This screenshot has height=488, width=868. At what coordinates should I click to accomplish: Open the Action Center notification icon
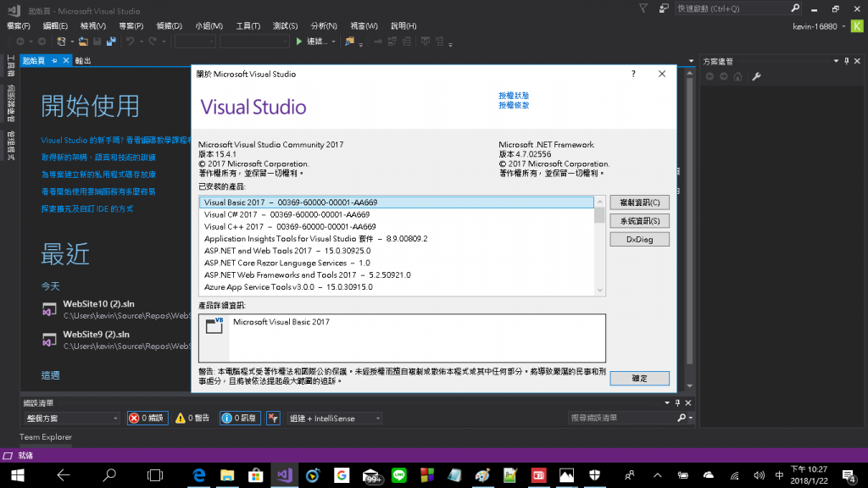849,475
